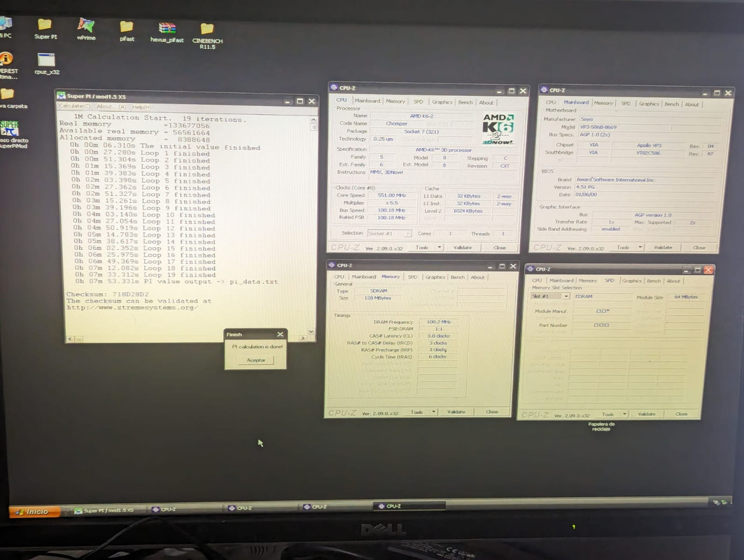The image size is (744, 560).
Task: Open the Calculate menu in Super PI
Action: click(x=74, y=106)
